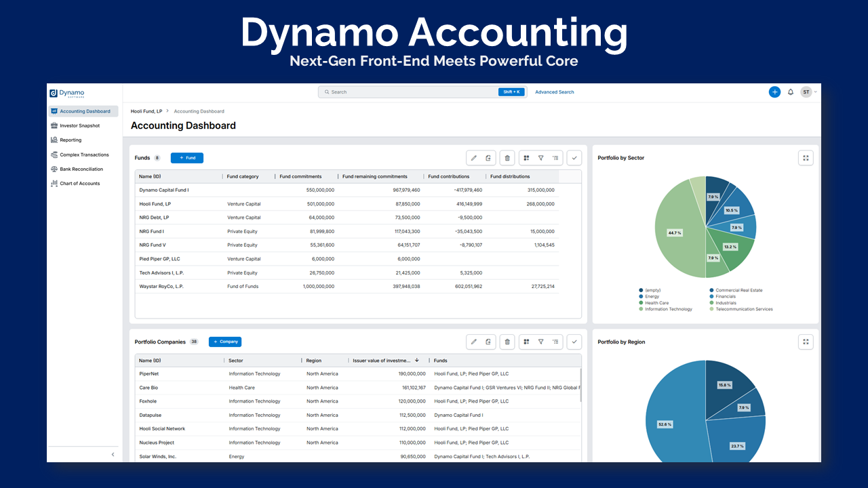Click inside the Search input field
Image resolution: width=868 pixels, height=488 pixels.
(x=407, y=91)
